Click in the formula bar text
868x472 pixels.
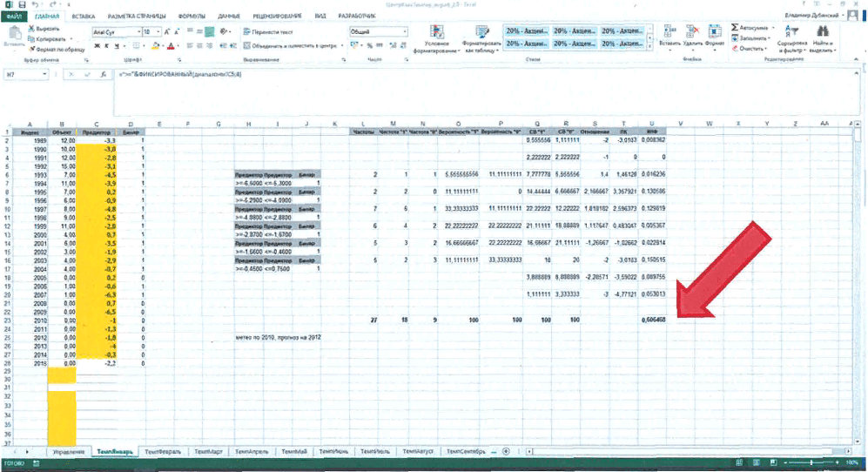coord(180,74)
